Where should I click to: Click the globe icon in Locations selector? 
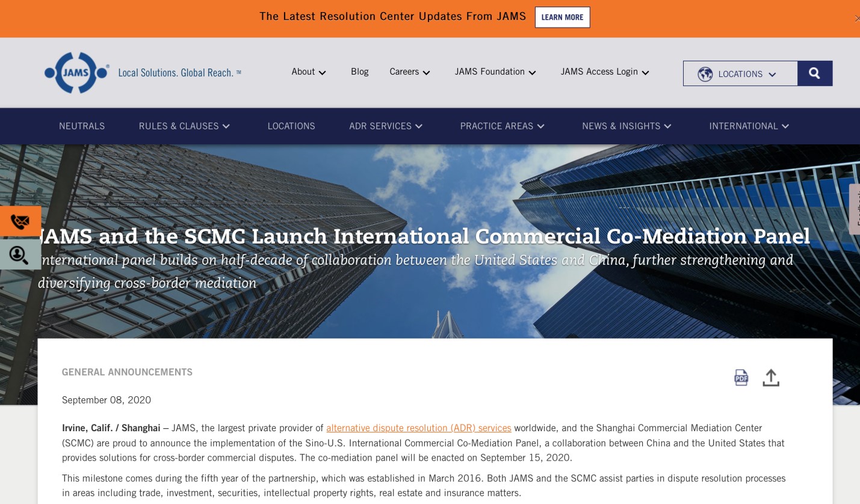705,74
